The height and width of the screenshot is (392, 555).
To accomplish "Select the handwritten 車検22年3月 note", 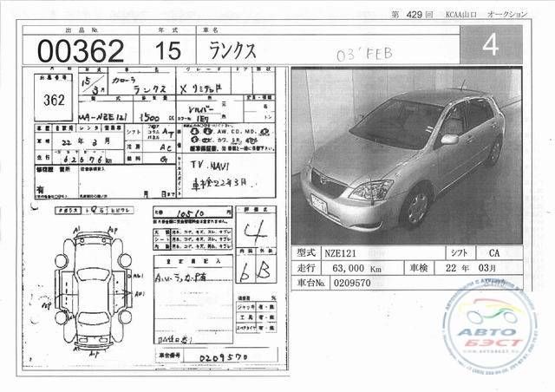I will pos(219,184).
